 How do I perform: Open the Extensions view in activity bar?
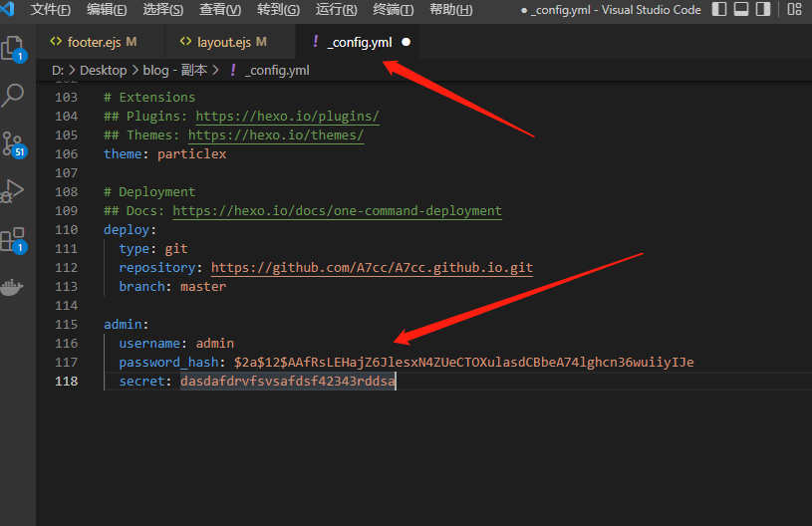(x=14, y=240)
